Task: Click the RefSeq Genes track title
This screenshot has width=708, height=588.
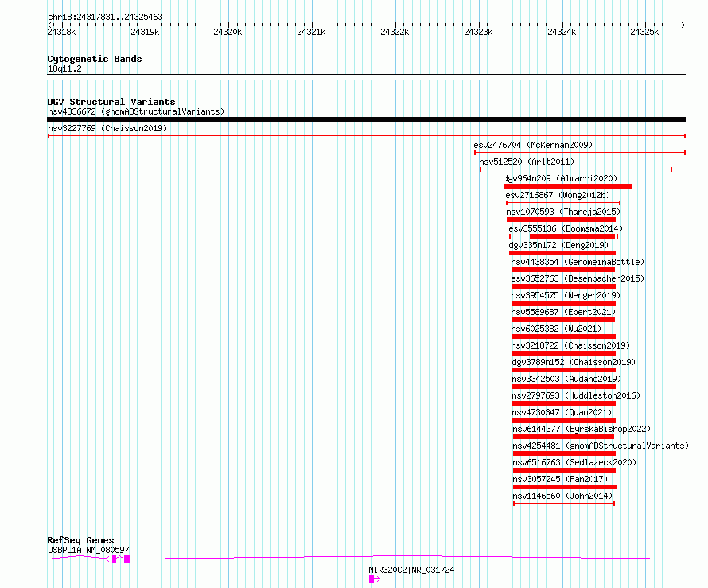Action: pos(80,540)
